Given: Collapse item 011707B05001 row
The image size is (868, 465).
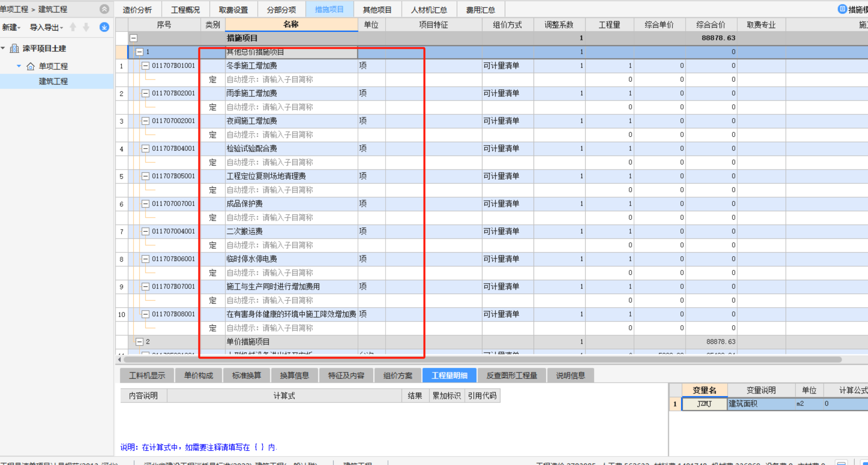Looking at the screenshot, I should (x=145, y=176).
